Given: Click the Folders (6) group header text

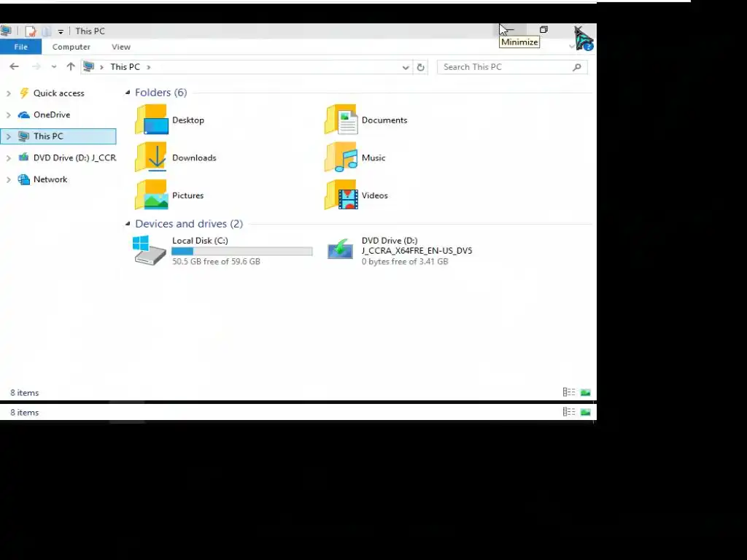Looking at the screenshot, I should pyautogui.click(x=161, y=93).
